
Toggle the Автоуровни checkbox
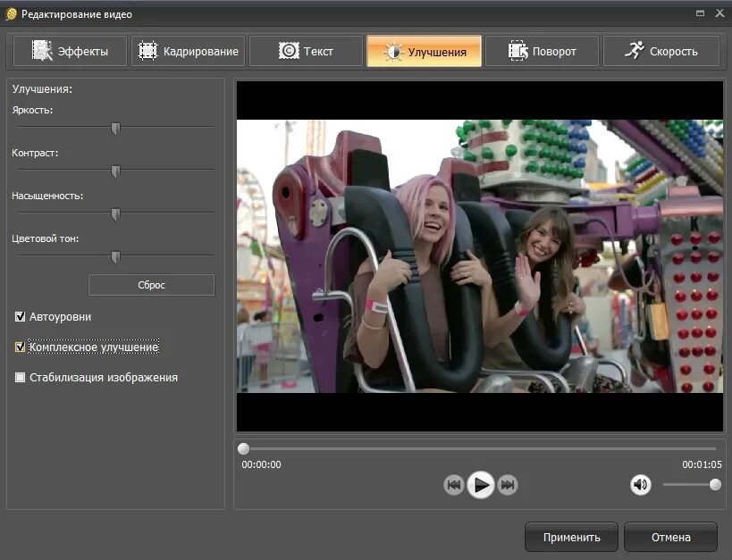pos(20,316)
